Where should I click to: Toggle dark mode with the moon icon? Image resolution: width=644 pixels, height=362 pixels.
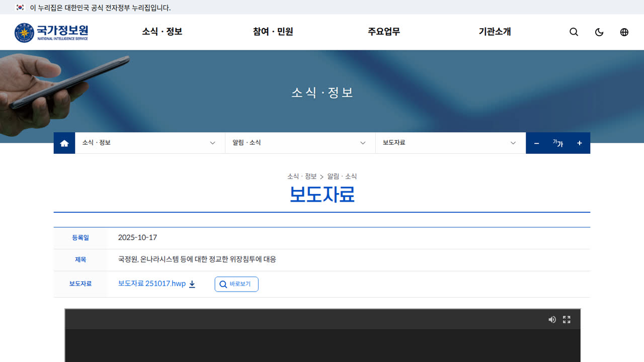[599, 32]
